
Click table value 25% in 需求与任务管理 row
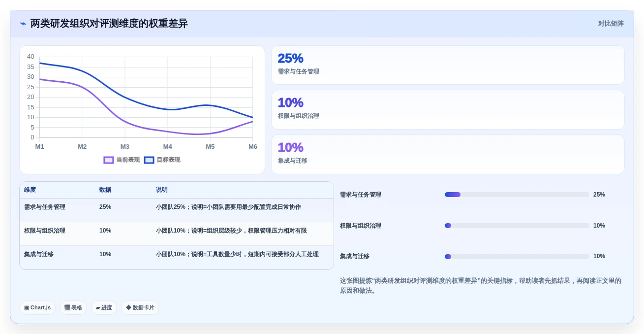105,207
